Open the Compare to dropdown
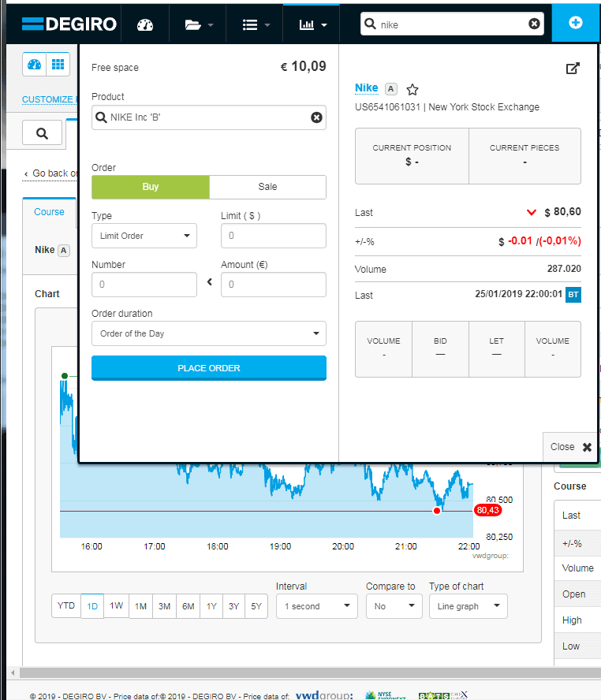Viewport: 601px width, 700px height. [x=394, y=606]
